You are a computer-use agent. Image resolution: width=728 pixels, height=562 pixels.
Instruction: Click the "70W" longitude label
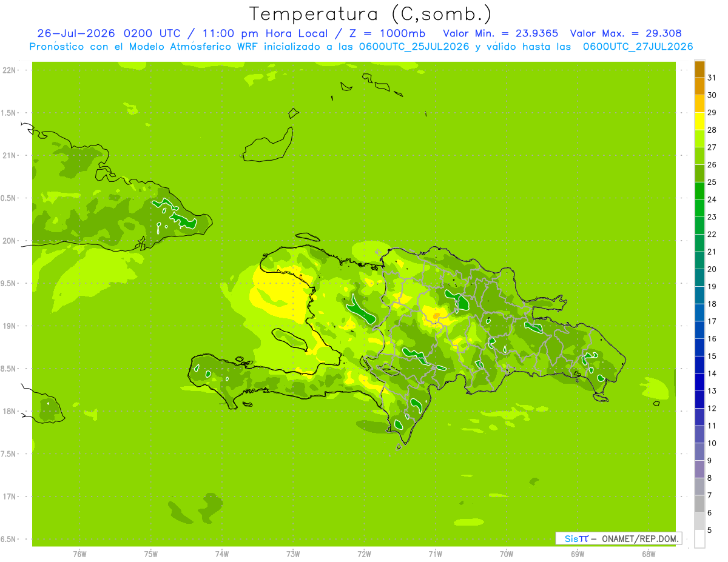tap(507, 554)
